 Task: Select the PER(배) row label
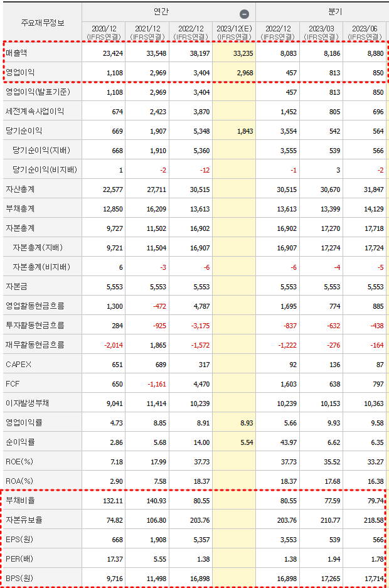(19, 559)
